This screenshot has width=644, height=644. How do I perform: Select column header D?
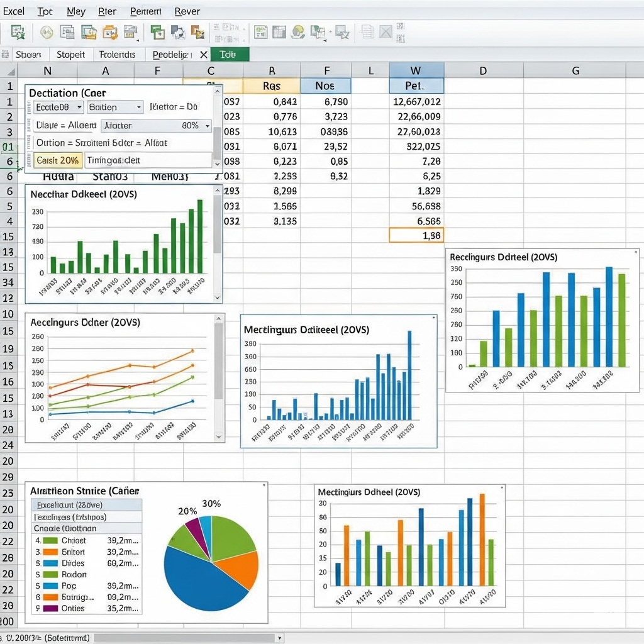pyautogui.click(x=484, y=70)
